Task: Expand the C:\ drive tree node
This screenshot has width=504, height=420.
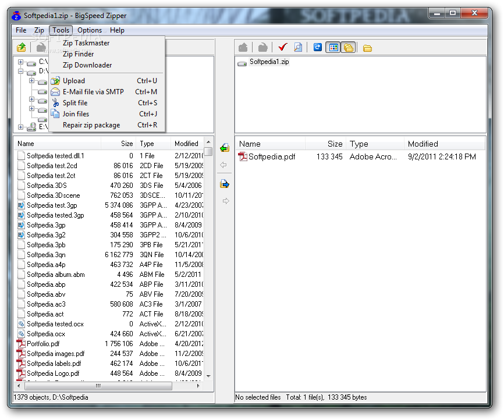Action: 20,62
